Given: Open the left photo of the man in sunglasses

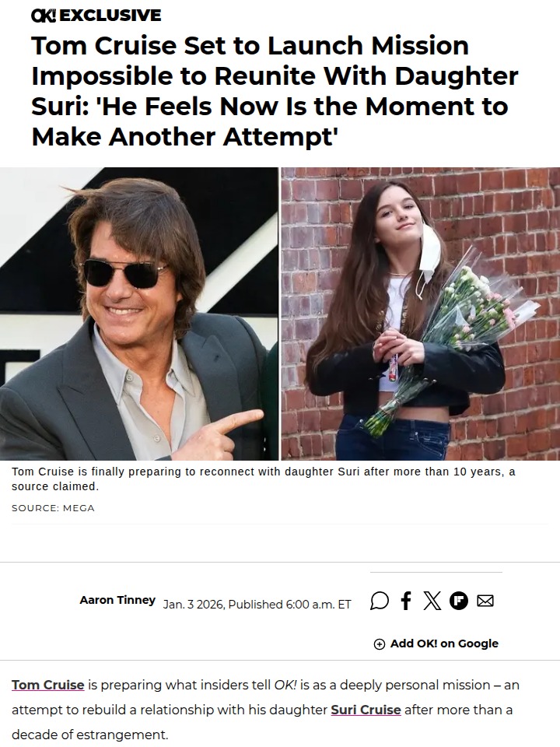Looking at the screenshot, I should point(138,314).
